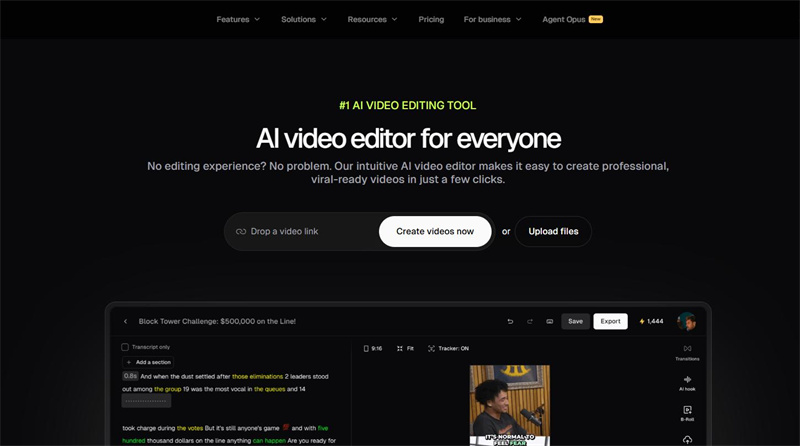Expand the Features dropdown menu
800x446 pixels.
238,19
